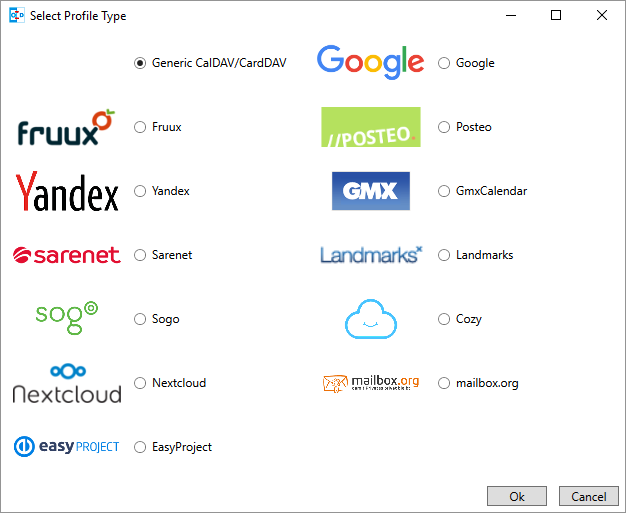Pick the GmxCalendar profile type
Viewport: 626px width, 513px height.
click(x=444, y=191)
